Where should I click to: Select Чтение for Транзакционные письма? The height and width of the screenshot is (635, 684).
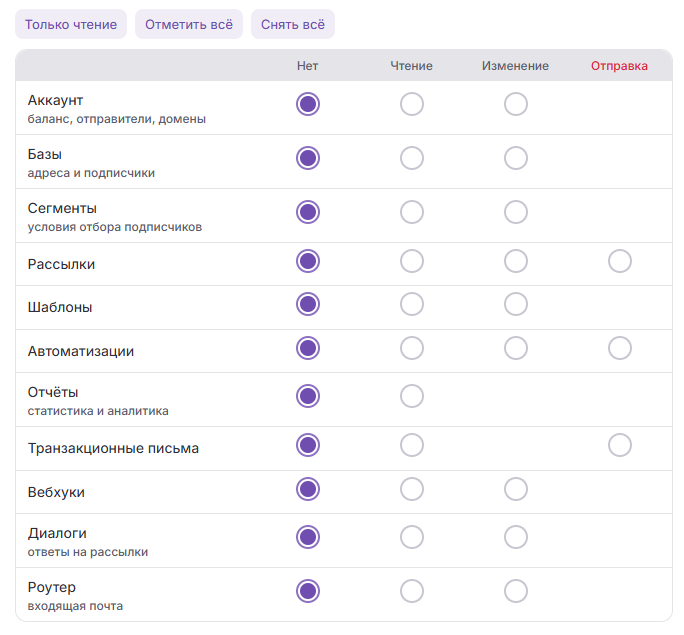pyautogui.click(x=412, y=445)
